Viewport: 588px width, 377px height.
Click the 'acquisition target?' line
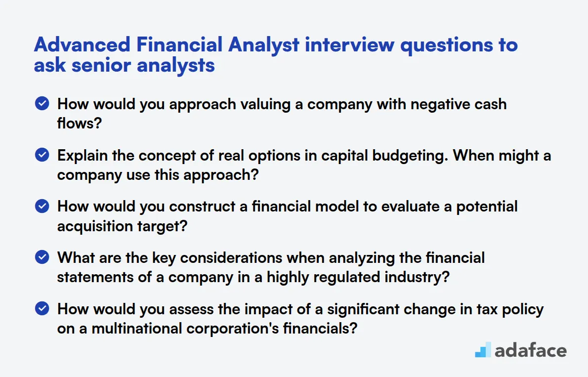coord(122,226)
